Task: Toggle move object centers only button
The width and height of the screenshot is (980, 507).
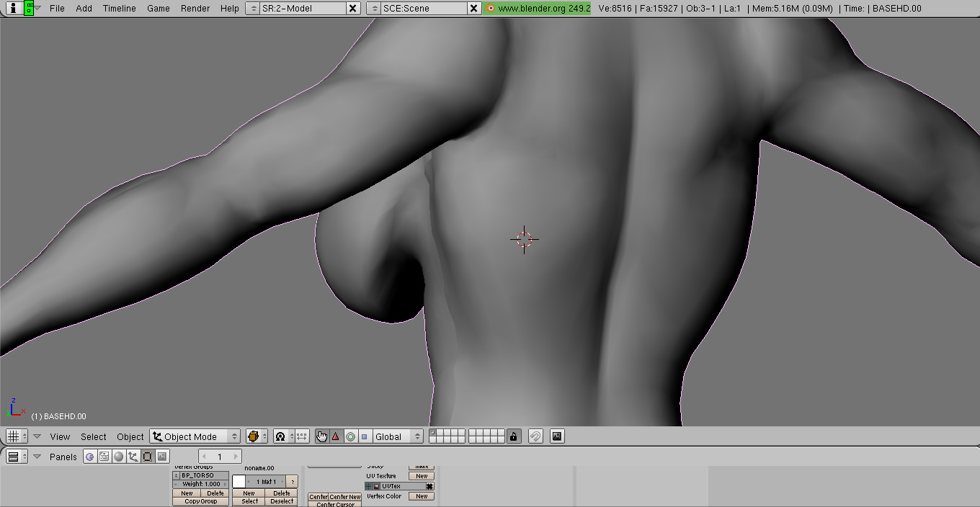Action: [x=302, y=436]
